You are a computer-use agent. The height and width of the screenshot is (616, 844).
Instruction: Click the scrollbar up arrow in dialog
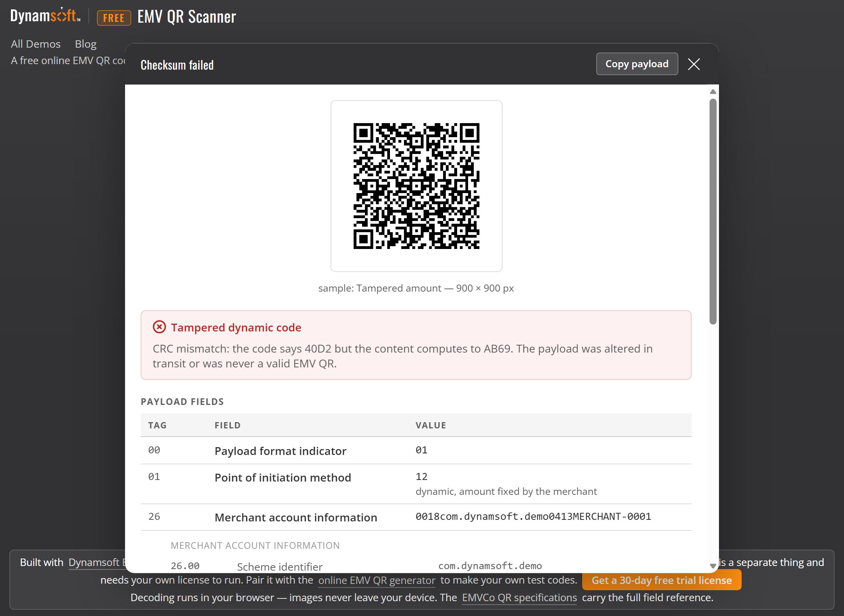[x=713, y=91]
